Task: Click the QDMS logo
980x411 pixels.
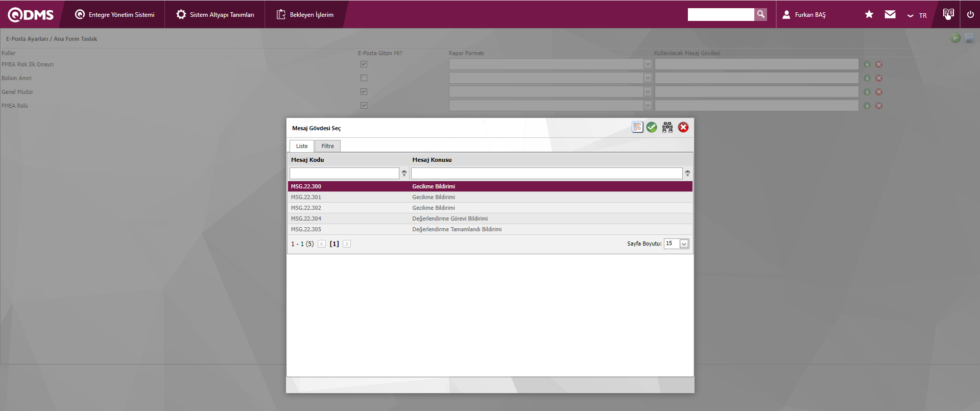Action: [x=31, y=15]
